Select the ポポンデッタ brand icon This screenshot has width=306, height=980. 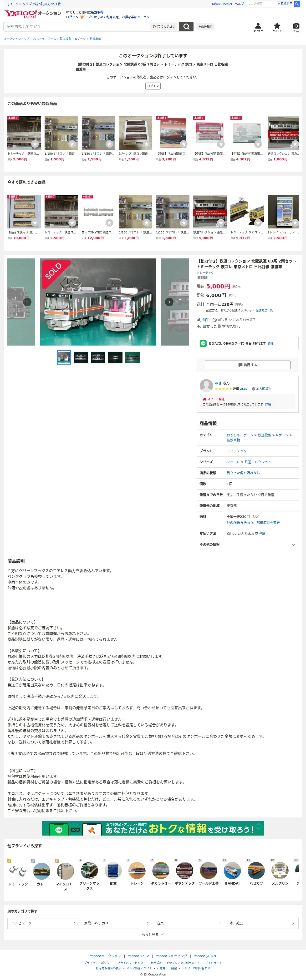point(184,871)
